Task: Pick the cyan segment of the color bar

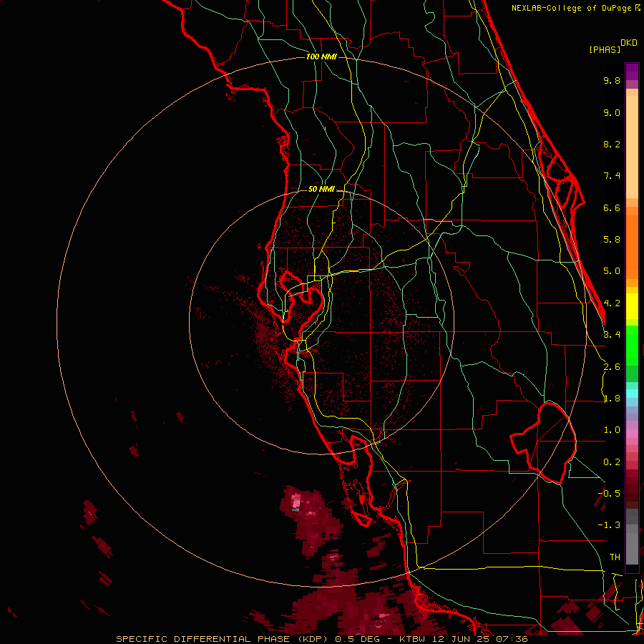Action: tap(632, 394)
